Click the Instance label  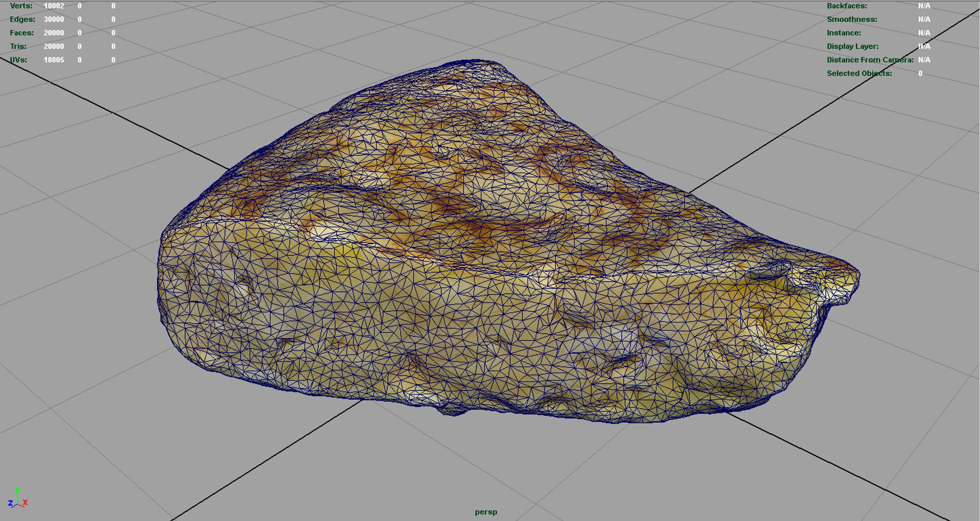click(x=844, y=33)
